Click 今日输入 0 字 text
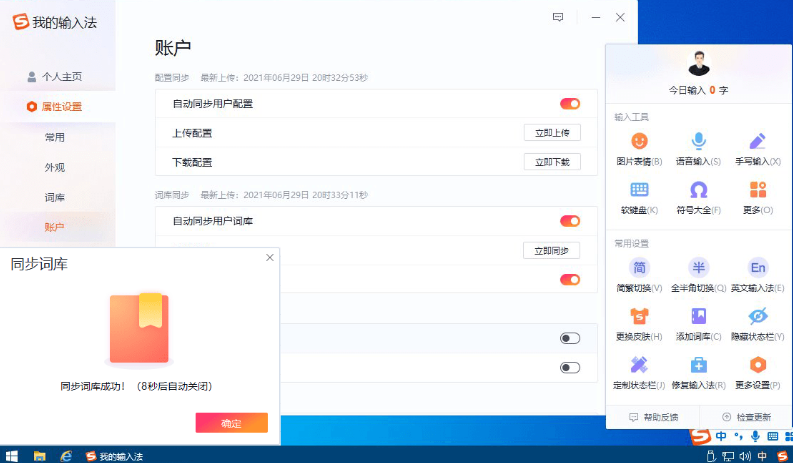Screen dimensions: 793x463 698,90
